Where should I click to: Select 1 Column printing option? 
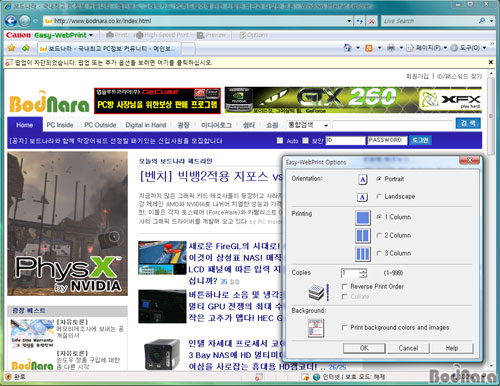[x=379, y=217]
